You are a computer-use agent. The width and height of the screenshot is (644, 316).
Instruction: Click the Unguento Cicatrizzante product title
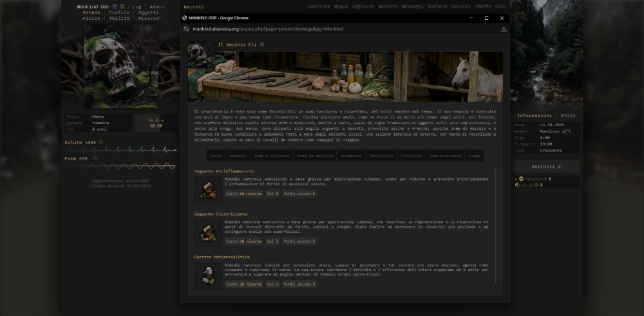[x=220, y=214]
